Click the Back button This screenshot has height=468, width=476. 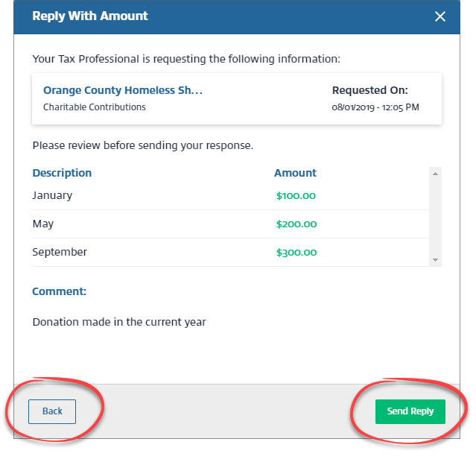pos(52,411)
